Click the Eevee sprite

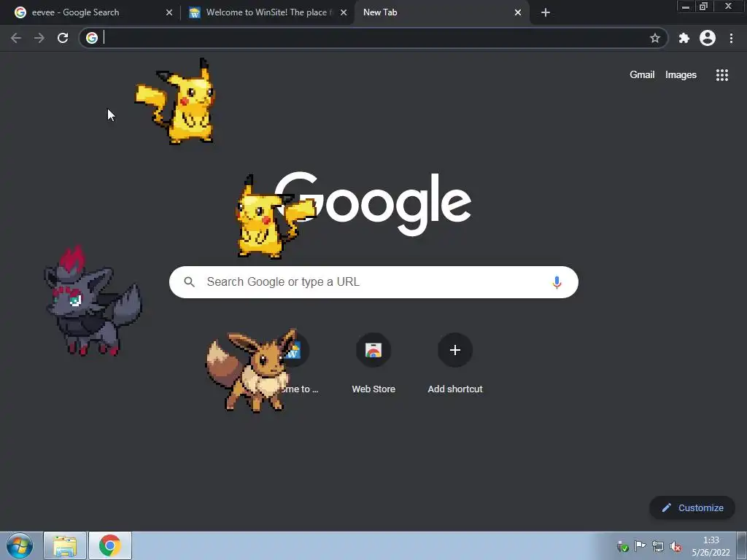point(252,370)
